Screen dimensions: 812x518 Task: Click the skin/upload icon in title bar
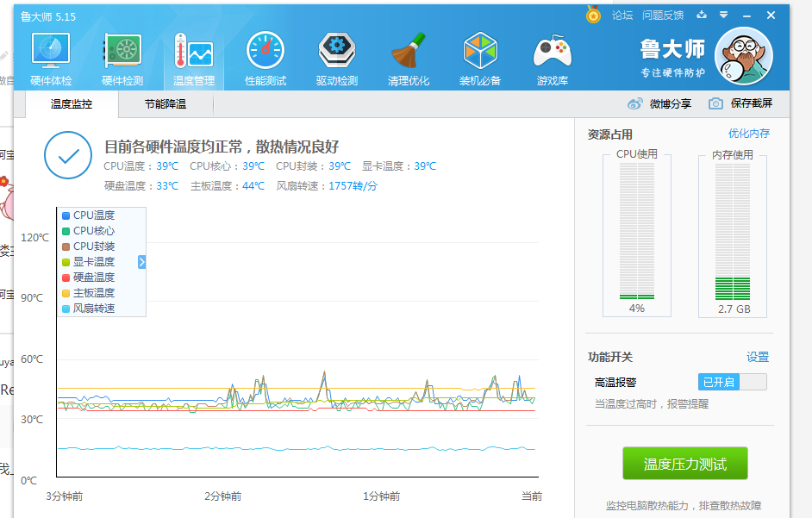(x=702, y=15)
